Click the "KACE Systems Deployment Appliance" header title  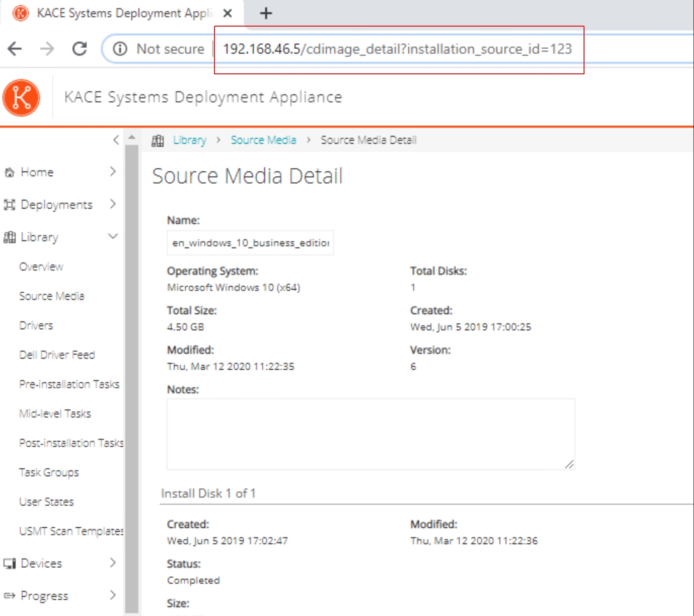[x=203, y=97]
